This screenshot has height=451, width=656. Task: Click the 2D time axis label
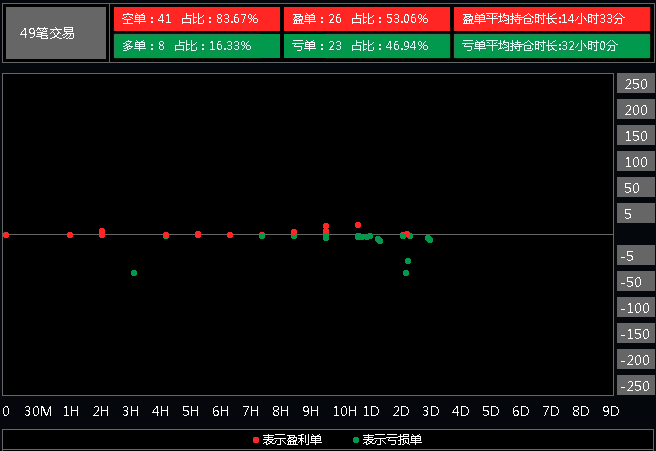pyautogui.click(x=401, y=411)
